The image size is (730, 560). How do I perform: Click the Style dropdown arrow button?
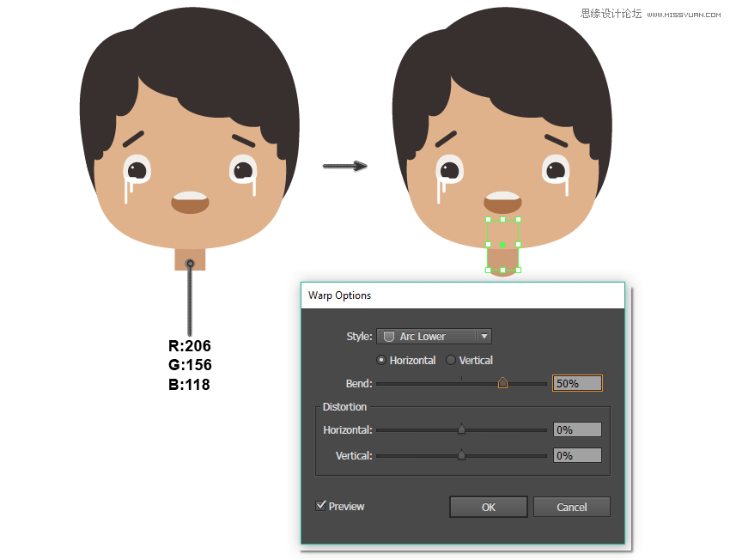[x=484, y=336]
